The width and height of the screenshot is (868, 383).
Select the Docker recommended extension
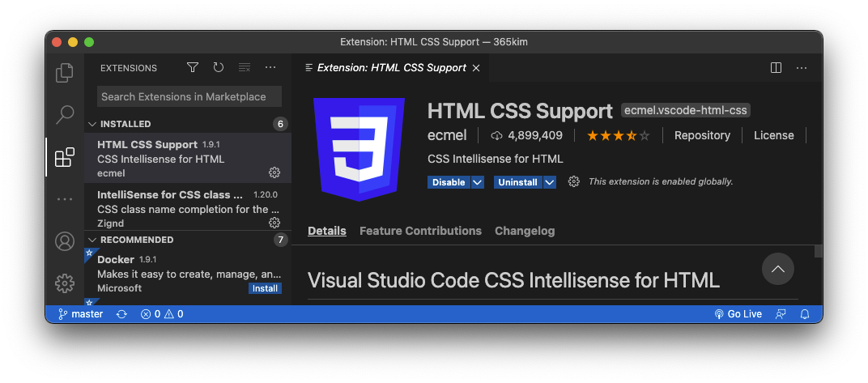tap(188, 274)
